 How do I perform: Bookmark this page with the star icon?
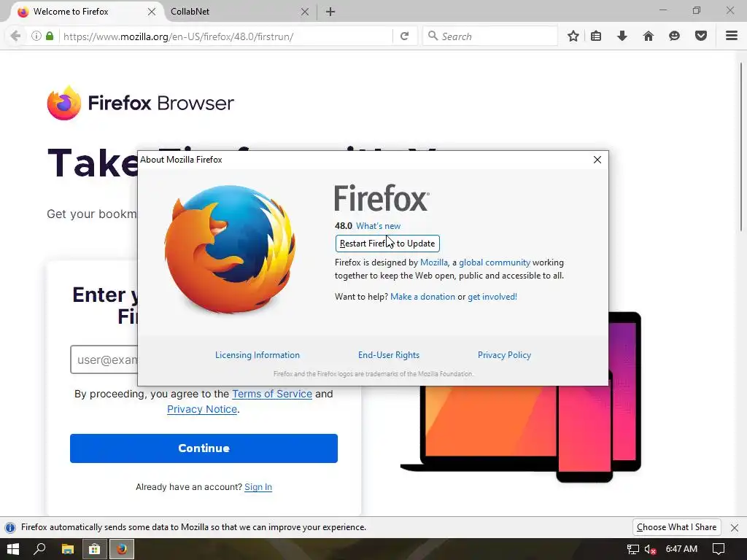(x=573, y=36)
